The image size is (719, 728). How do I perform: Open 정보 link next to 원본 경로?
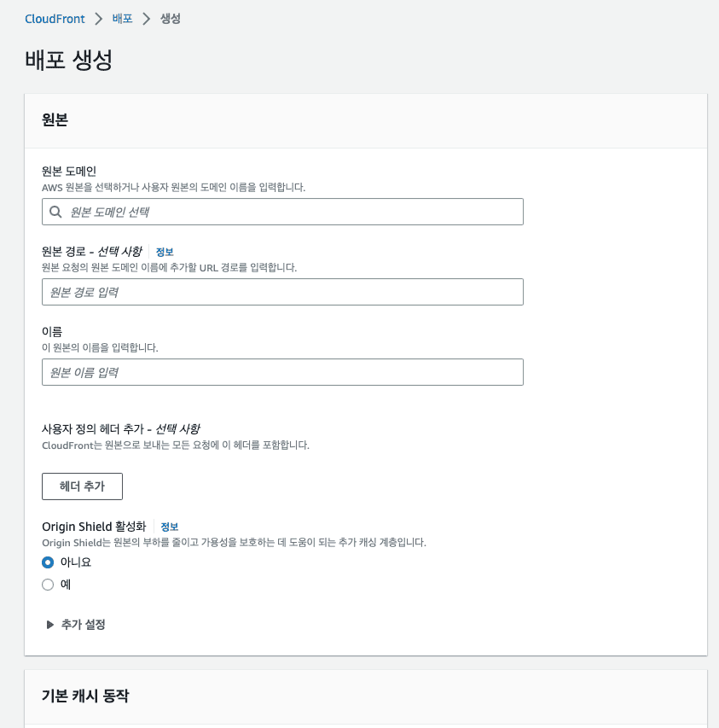point(165,252)
